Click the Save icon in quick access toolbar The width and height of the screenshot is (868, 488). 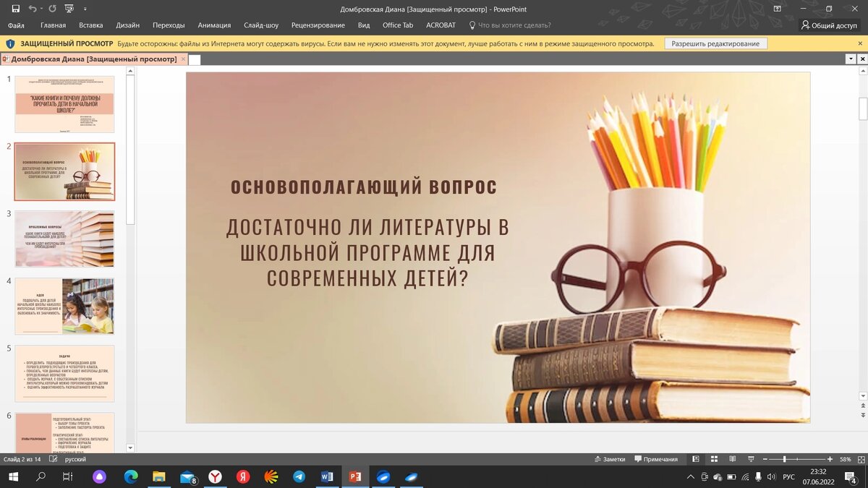click(15, 9)
